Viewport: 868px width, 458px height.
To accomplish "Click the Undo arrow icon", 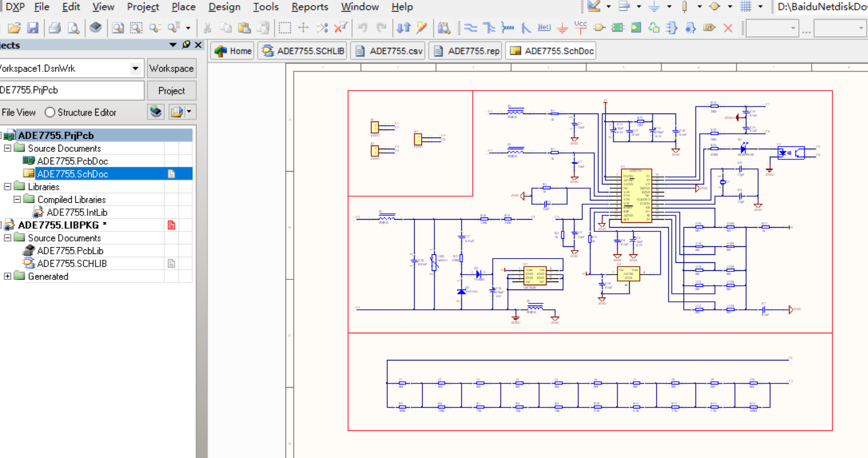I will click(x=363, y=28).
